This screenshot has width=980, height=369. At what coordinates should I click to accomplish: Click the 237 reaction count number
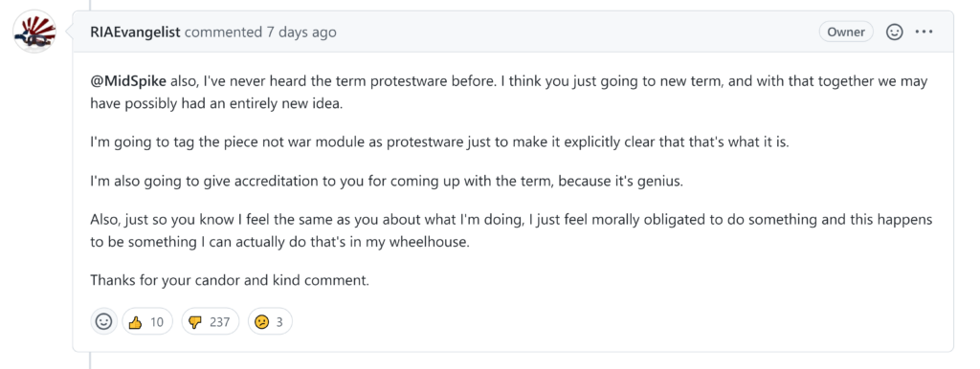click(220, 322)
